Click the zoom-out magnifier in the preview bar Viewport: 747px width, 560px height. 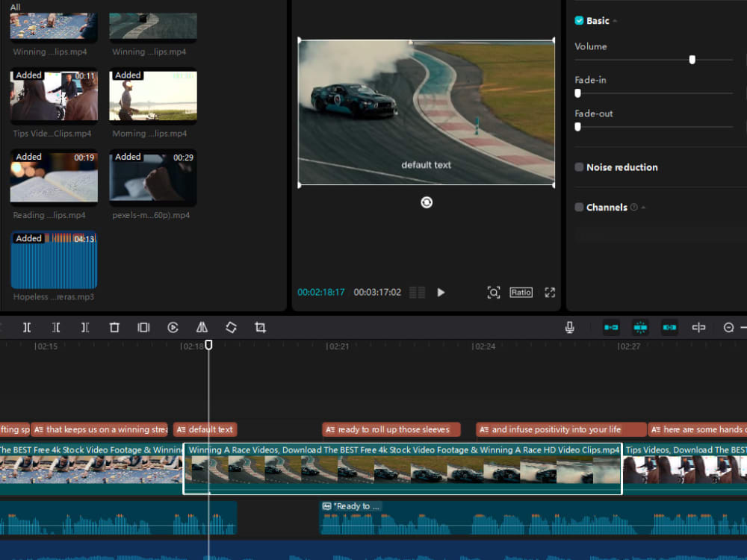(x=494, y=292)
